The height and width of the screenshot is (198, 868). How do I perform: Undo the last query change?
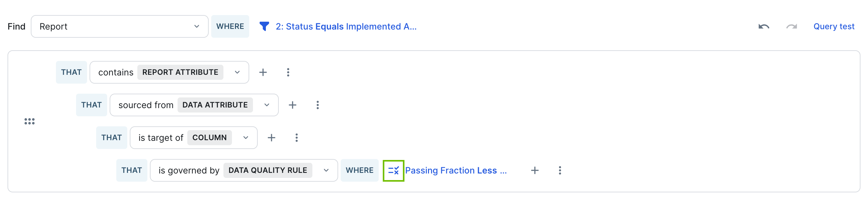coord(764,26)
